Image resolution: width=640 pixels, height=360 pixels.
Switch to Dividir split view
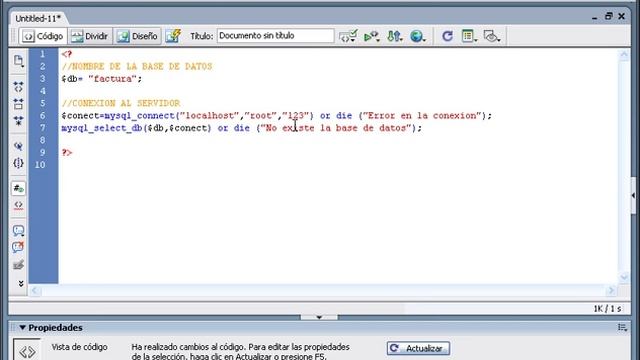[x=90, y=36]
